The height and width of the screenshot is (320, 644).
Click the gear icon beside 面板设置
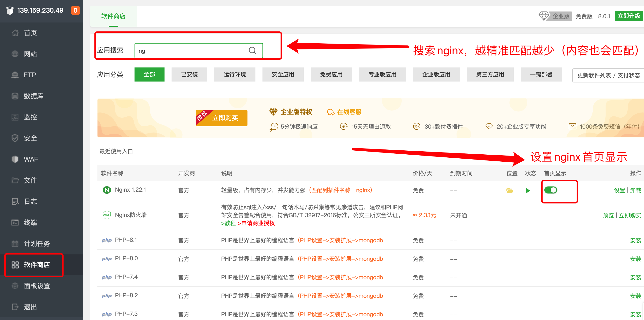click(x=15, y=286)
